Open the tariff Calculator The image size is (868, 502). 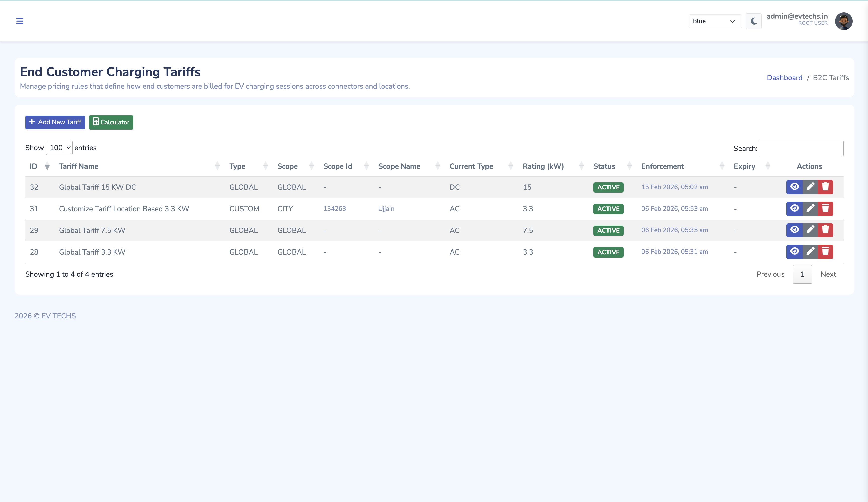(x=111, y=122)
